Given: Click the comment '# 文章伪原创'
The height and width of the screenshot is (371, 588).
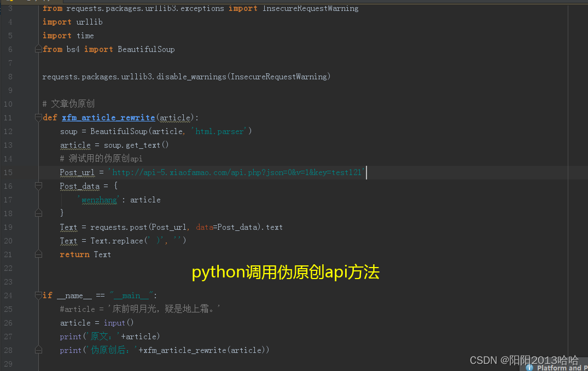Looking at the screenshot, I should [x=68, y=103].
